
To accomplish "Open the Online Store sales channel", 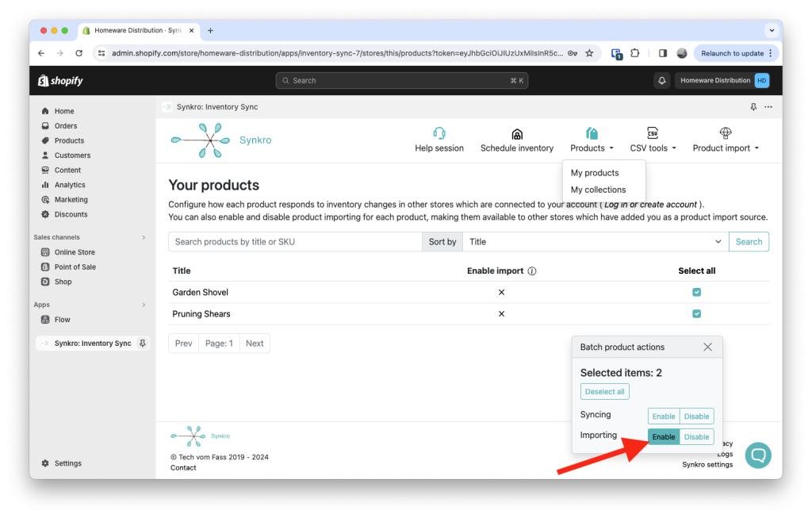I will pyautogui.click(x=75, y=252).
